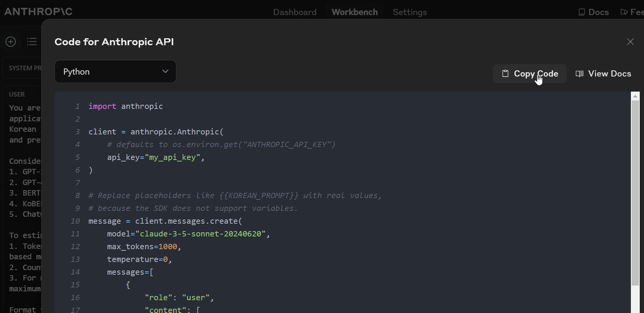Viewport: 644px width, 313px height.
Task: Click the 'SDK does not support variables' comment
Action: pyautogui.click(x=193, y=208)
